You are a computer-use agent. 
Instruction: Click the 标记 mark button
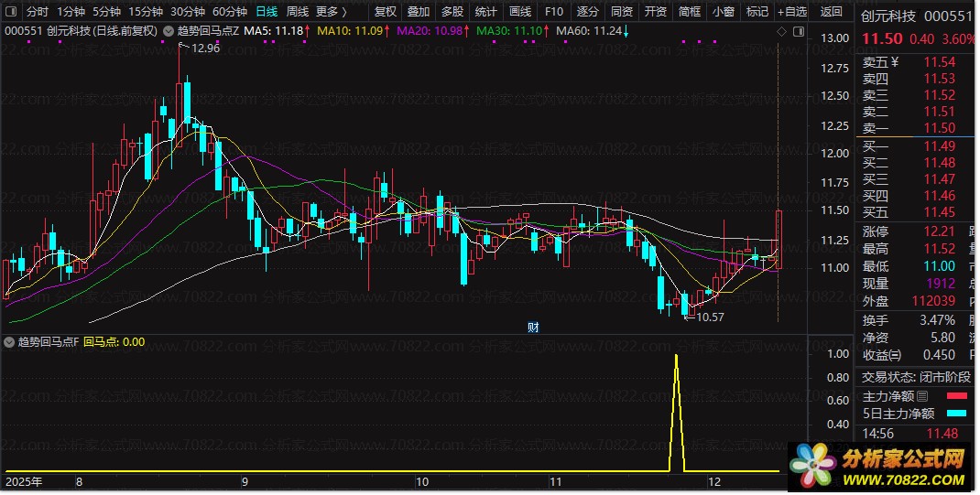click(757, 11)
